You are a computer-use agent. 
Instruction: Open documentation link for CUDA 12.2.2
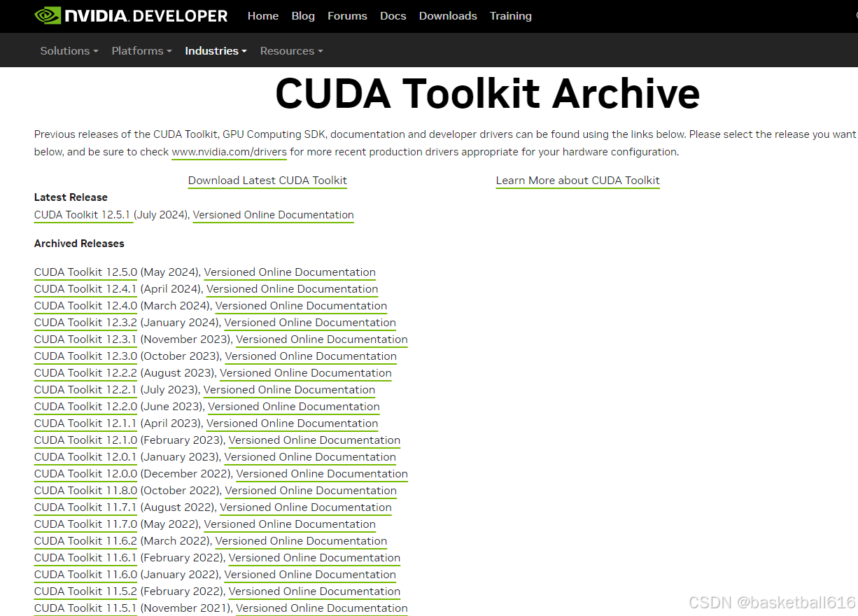306,373
